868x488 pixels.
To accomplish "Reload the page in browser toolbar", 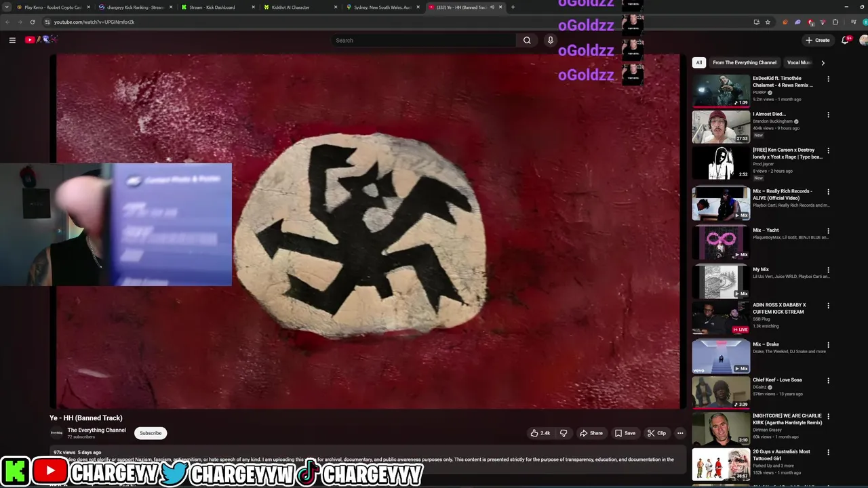I will click(x=32, y=22).
